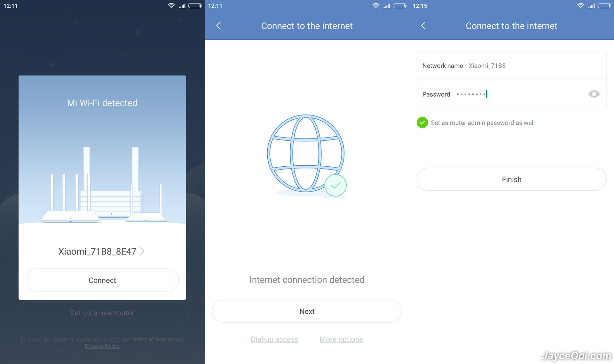Expand Xiaomi_71B8_8E47 network chevron

[x=142, y=251]
